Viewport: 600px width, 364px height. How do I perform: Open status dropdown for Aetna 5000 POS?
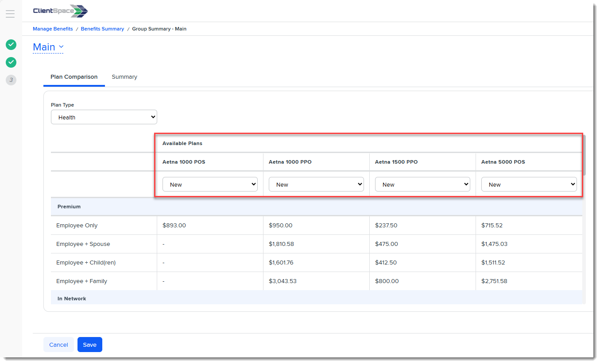529,184
